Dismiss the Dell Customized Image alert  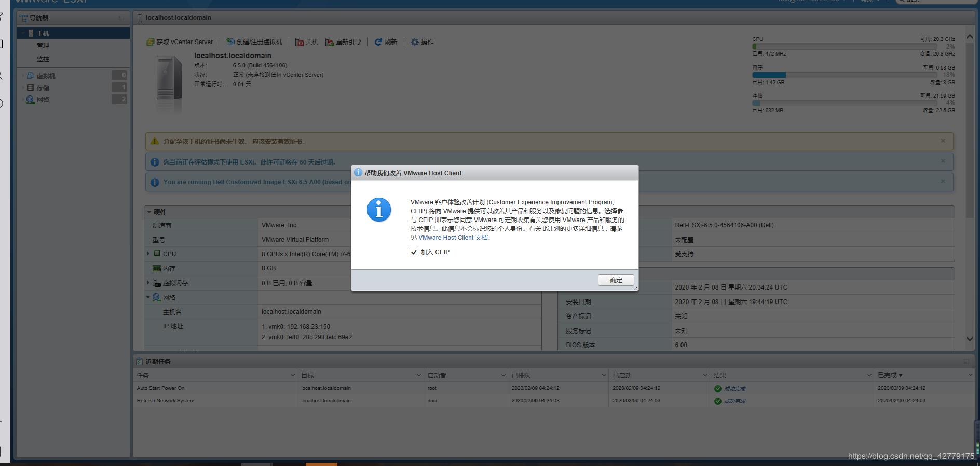coord(943,181)
